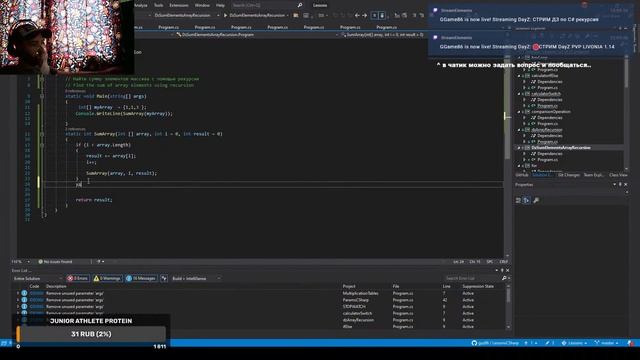Pin the Properties panel
The height and width of the screenshot is (360, 640).
620,185
